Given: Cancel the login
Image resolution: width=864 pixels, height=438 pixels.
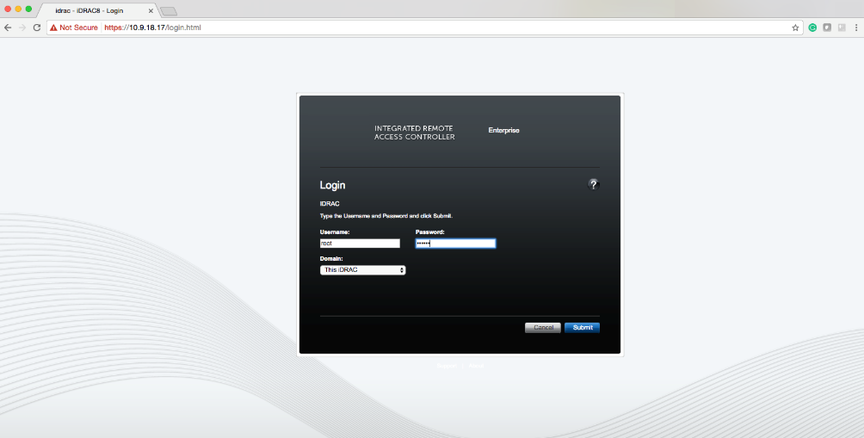Looking at the screenshot, I should [543, 327].
